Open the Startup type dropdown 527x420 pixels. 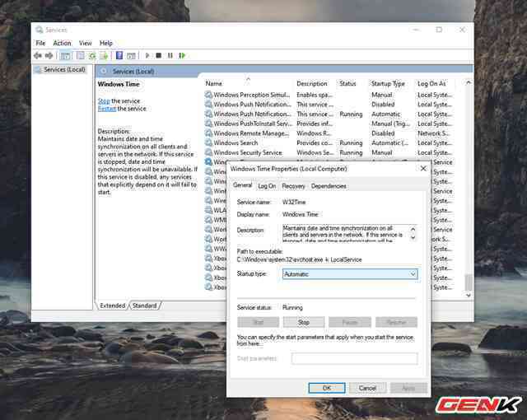click(x=350, y=274)
